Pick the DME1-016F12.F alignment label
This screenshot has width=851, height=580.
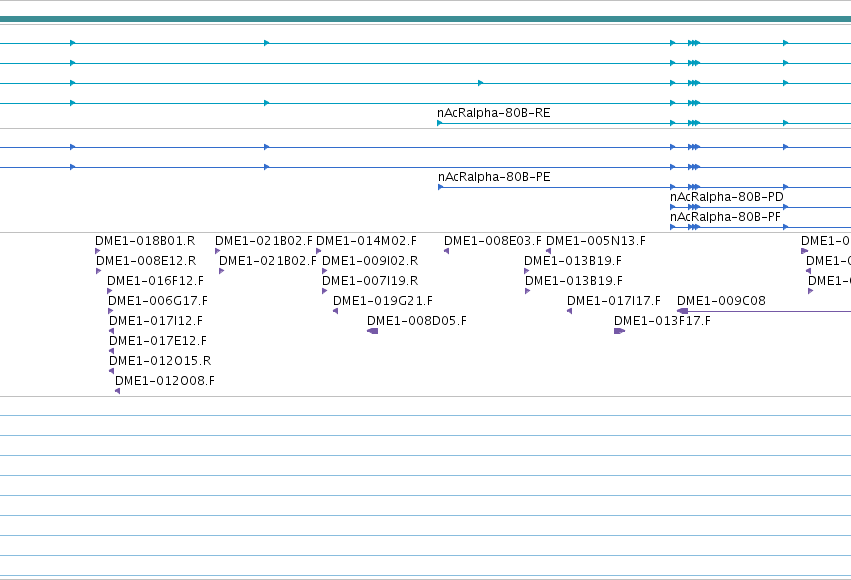pyautogui.click(x=155, y=281)
